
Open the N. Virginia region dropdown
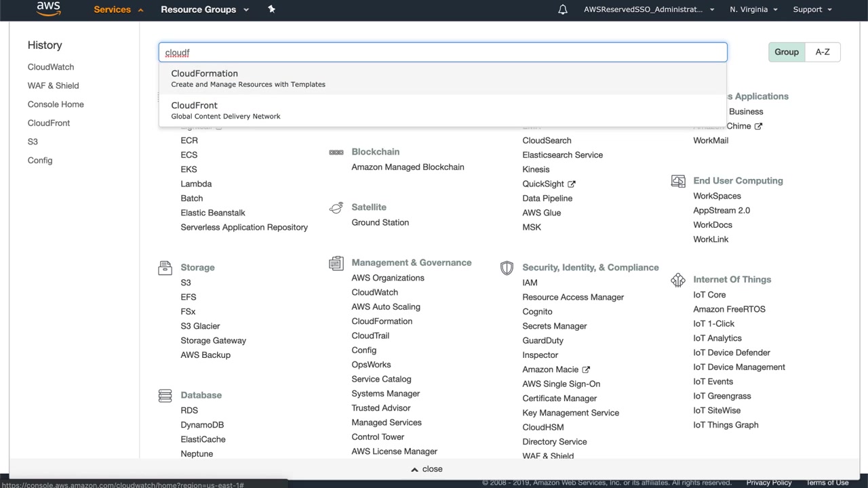coord(753,9)
